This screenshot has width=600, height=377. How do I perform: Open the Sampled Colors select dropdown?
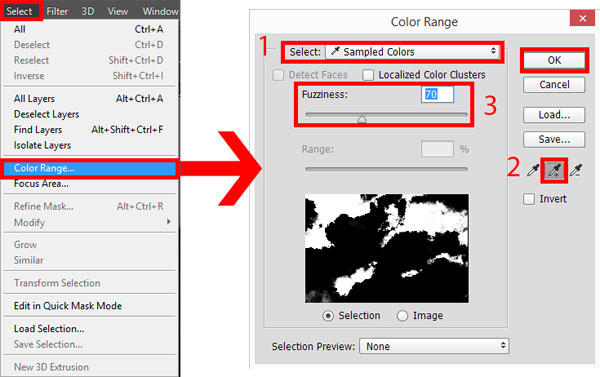(x=412, y=52)
